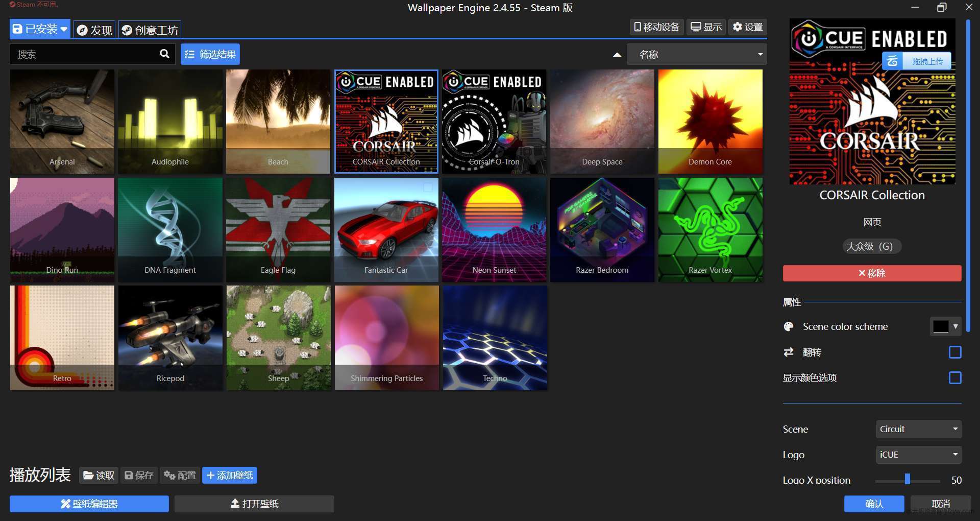Viewport: 980px width, 521px height.
Task: Enable the 显示颜色选项 checkbox
Action: [x=954, y=378]
